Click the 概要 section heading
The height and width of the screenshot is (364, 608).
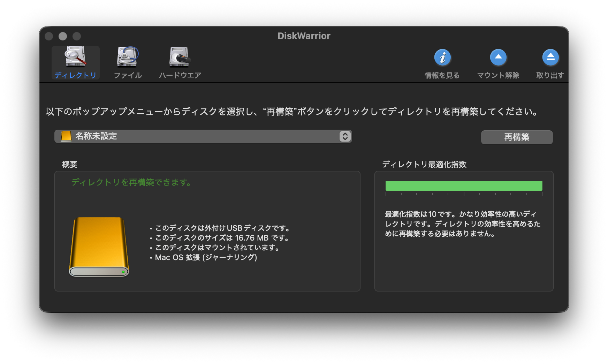coord(70,165)
